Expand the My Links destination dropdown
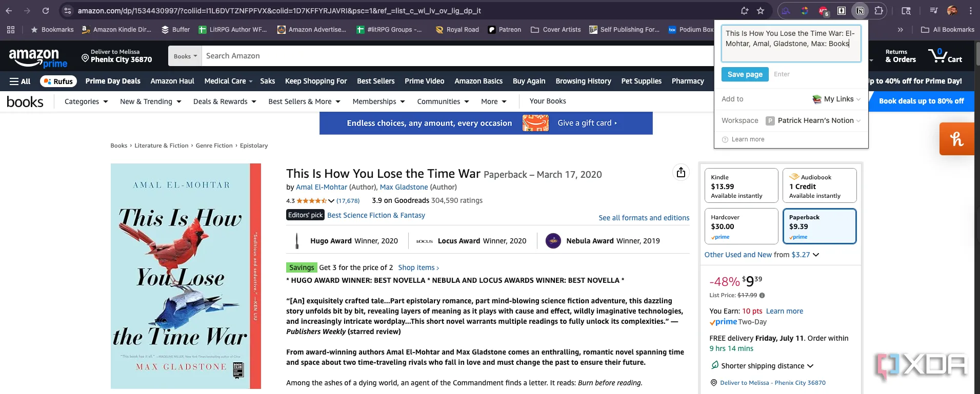Screen dimensions: 980x394 pyautogui.click(x=836, y=99)
